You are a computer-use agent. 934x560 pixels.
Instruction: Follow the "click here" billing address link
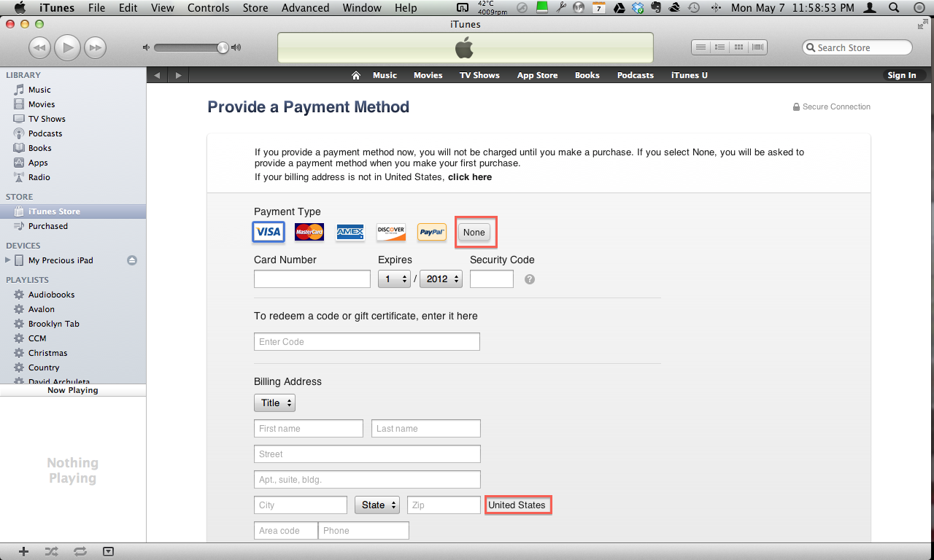[x=470, y=177]
